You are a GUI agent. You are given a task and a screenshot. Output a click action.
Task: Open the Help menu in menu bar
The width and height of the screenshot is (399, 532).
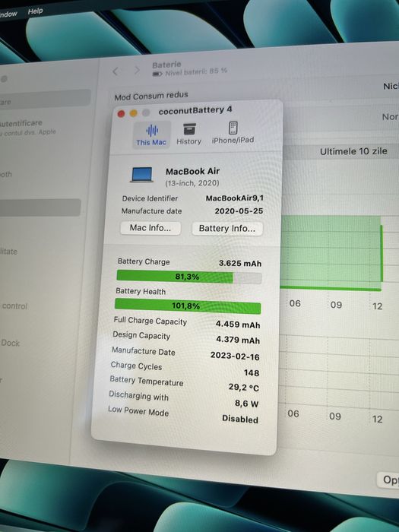pyautogui.click(x=35, y=11)
